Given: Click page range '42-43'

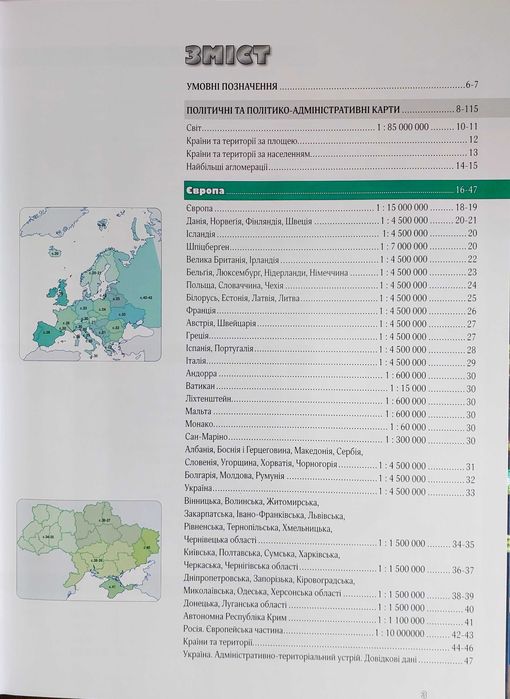Looking at the screenshot, I should [463, 634].
